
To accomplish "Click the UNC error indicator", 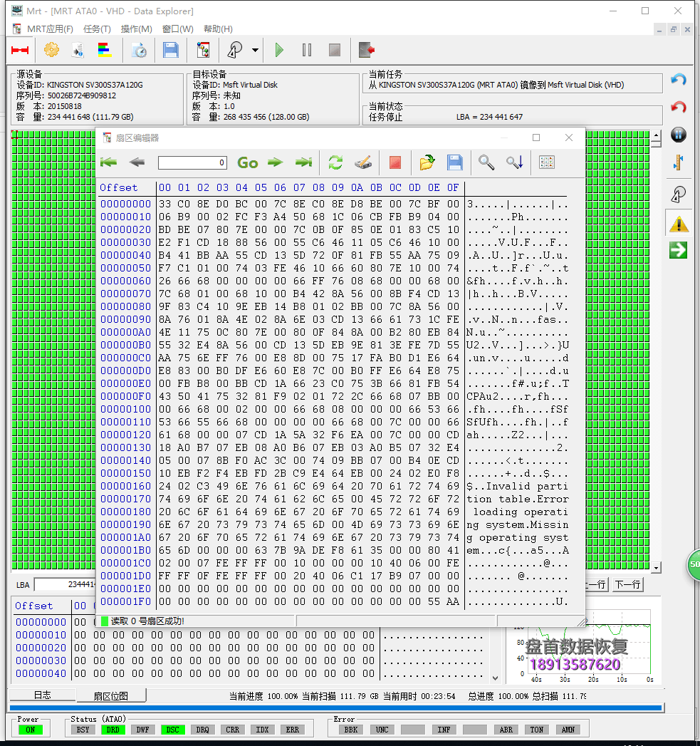I will pos(382,730).
